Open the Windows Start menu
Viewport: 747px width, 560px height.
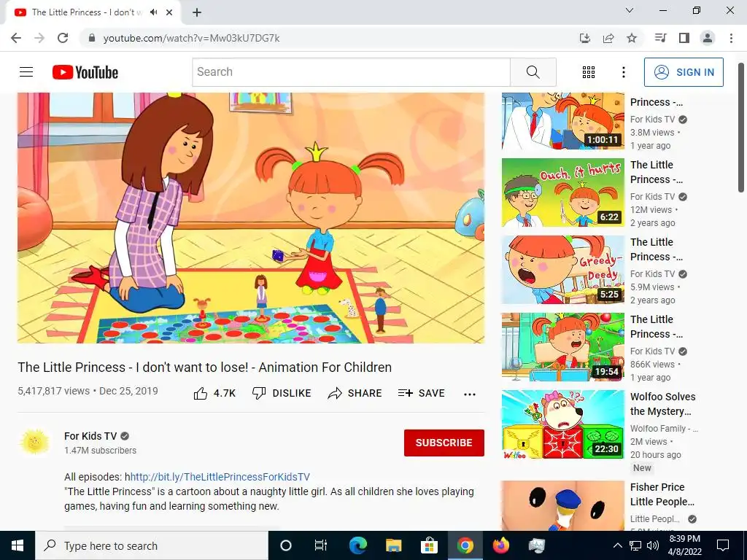point(18,545)
